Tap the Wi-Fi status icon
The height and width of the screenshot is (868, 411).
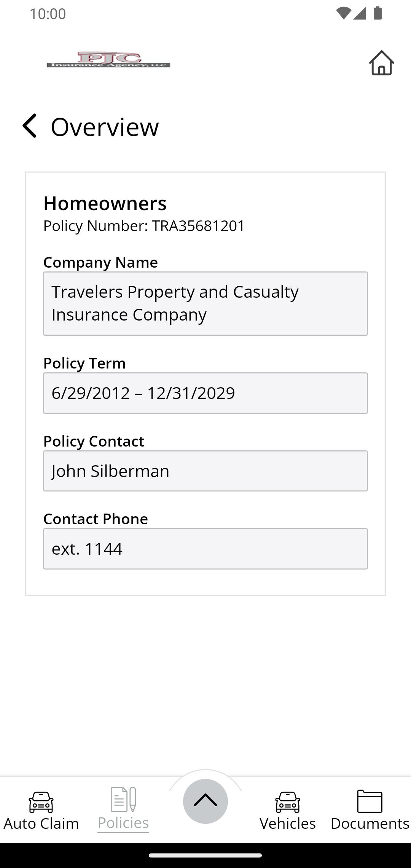click(x=343, y=13)
